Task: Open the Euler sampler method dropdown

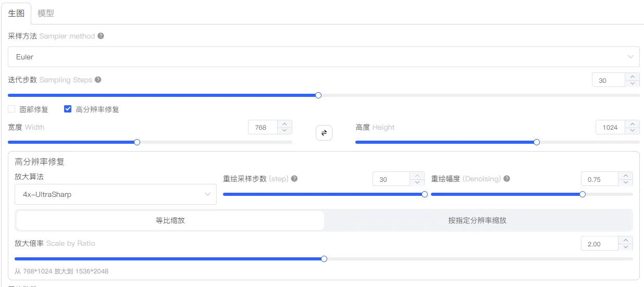Action: [324, 57]
